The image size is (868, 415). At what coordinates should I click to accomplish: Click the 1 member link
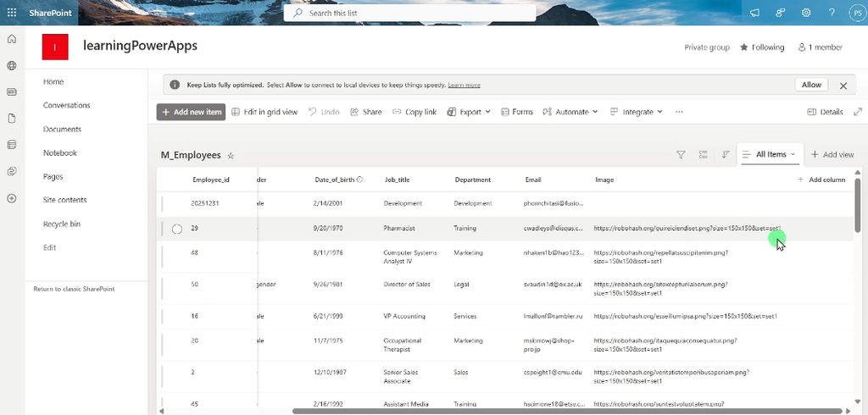(820, 47)
